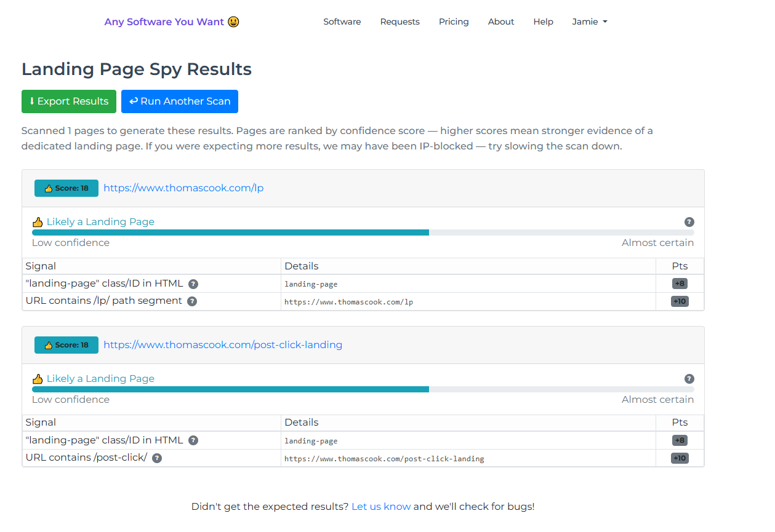Open the Software menu item
Viewport: 775px width, 532px height.
[342, 22]
